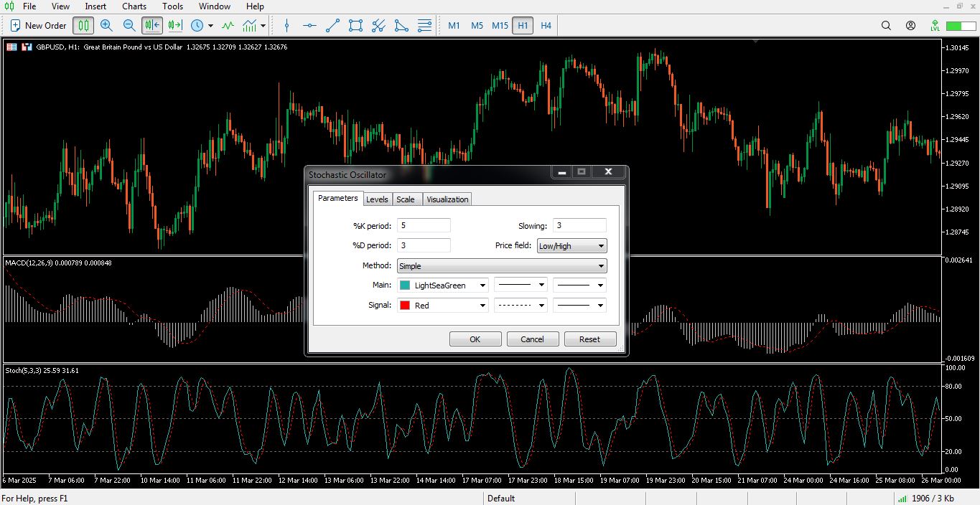
Task: Toggle candlestick chart mode button
Action: (x=83, y=25)
